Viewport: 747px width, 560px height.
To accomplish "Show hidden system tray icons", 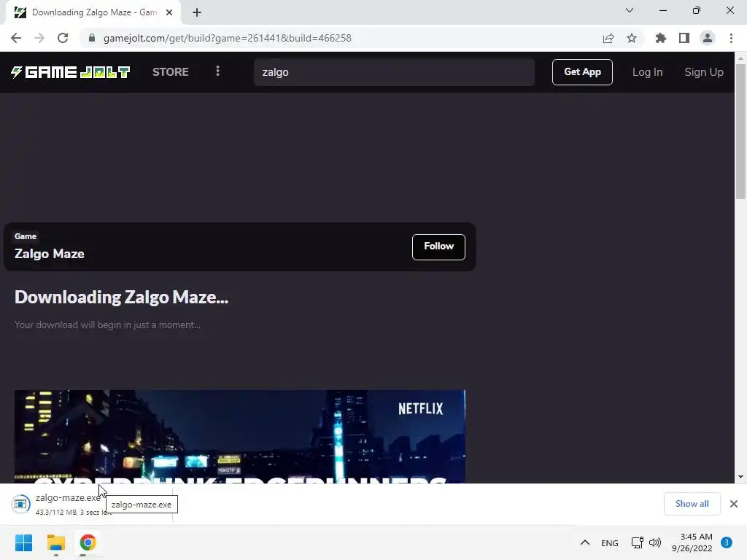I will pos(584,542).
